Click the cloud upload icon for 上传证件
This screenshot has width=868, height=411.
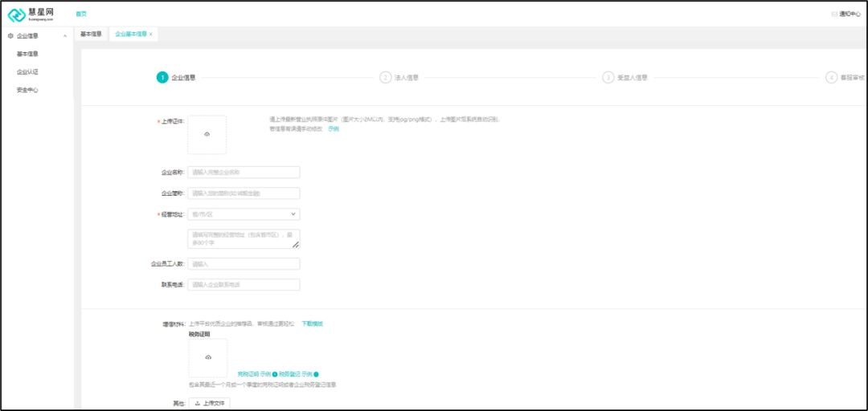tap(207, 134)
